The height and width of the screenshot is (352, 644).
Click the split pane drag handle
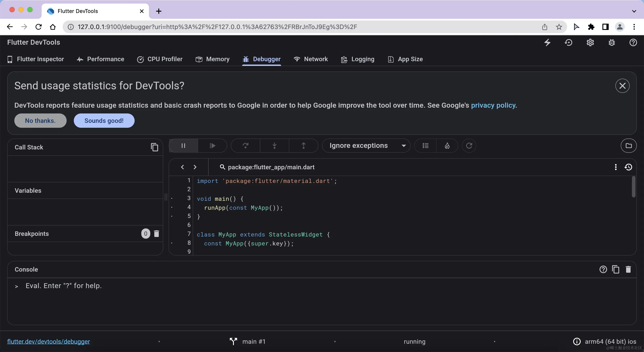(166, 197)
